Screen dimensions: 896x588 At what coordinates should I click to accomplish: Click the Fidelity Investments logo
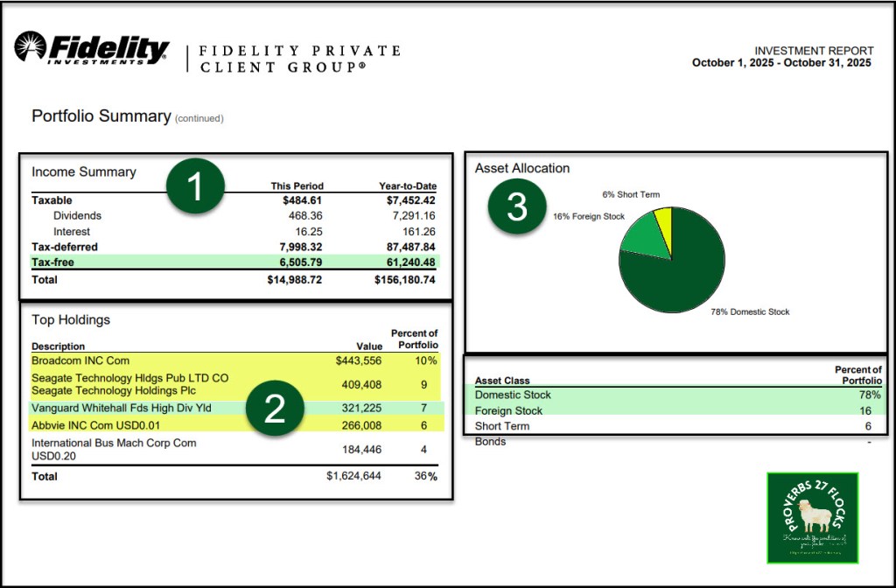[x=92, y=48]
